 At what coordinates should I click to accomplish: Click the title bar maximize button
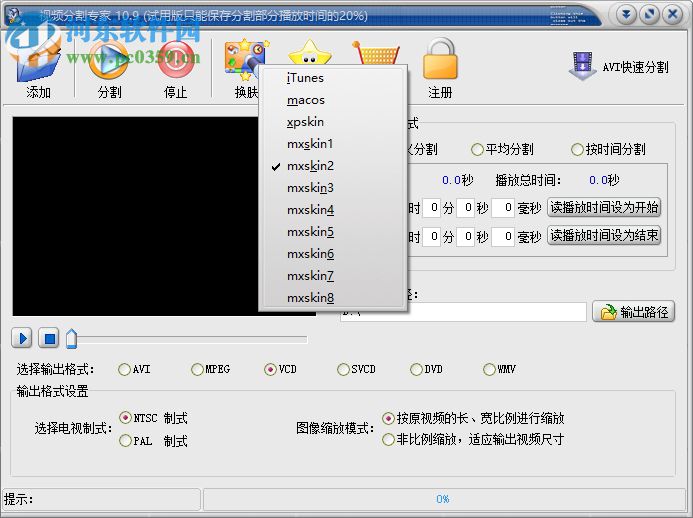(x=649, y=15)
